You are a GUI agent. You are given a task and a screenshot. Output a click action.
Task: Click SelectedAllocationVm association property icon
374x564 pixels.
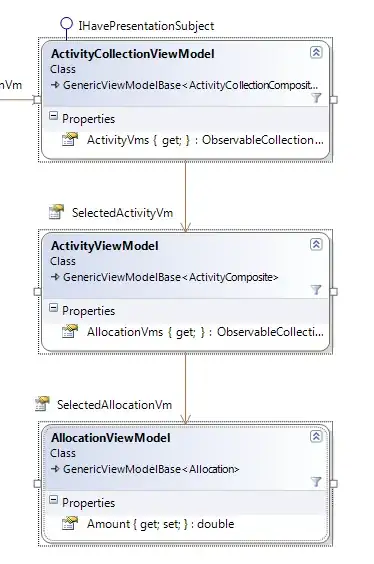coord(42,404)
